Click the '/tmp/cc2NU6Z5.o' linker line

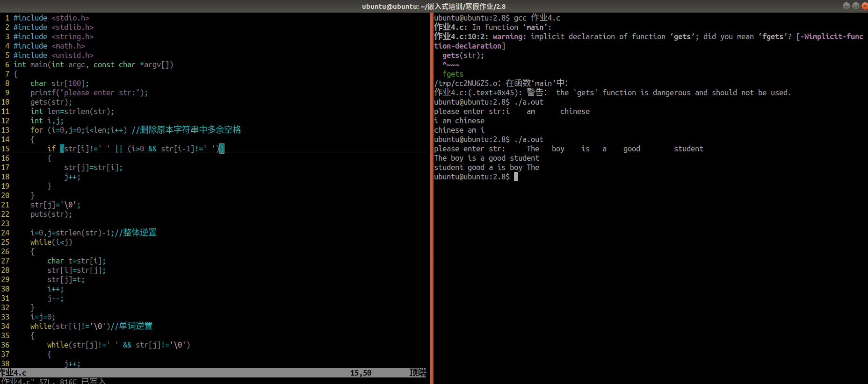[501, 83]
